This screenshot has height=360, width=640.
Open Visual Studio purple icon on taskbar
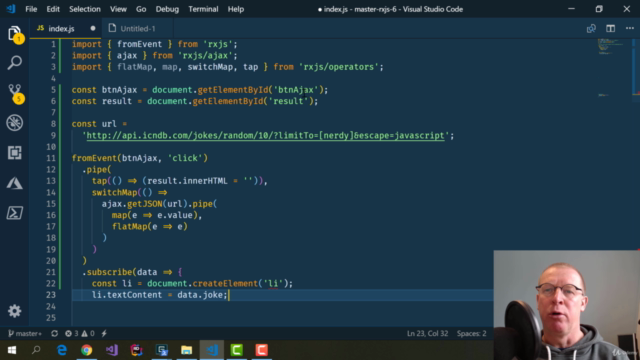[112, 350]
